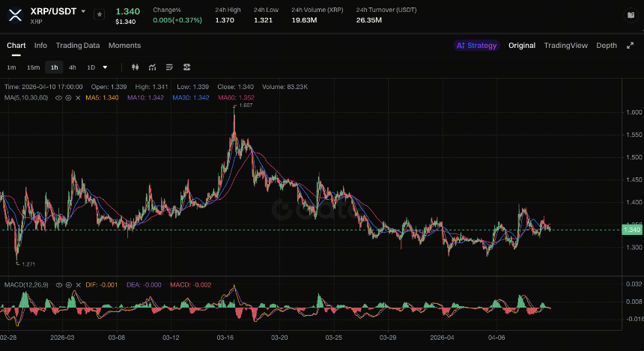Add XRP/USDT to favorites with the star

point(99,14)
